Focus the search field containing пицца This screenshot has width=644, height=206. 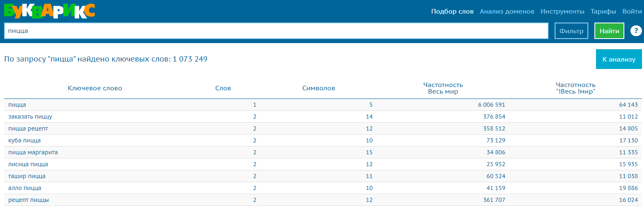(x=276, y=31)
